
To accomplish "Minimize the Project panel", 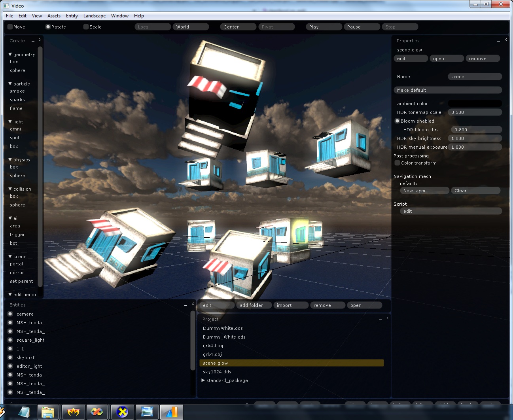I will point(380,320).
